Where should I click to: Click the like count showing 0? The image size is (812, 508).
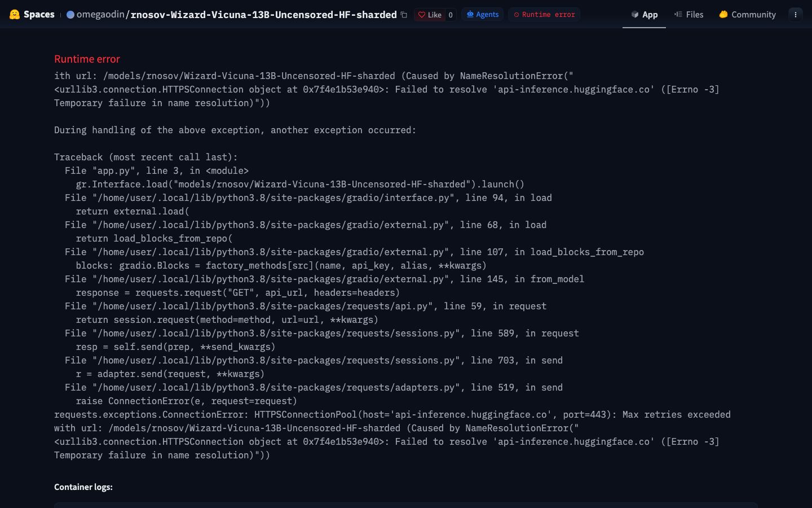[451, 15]
